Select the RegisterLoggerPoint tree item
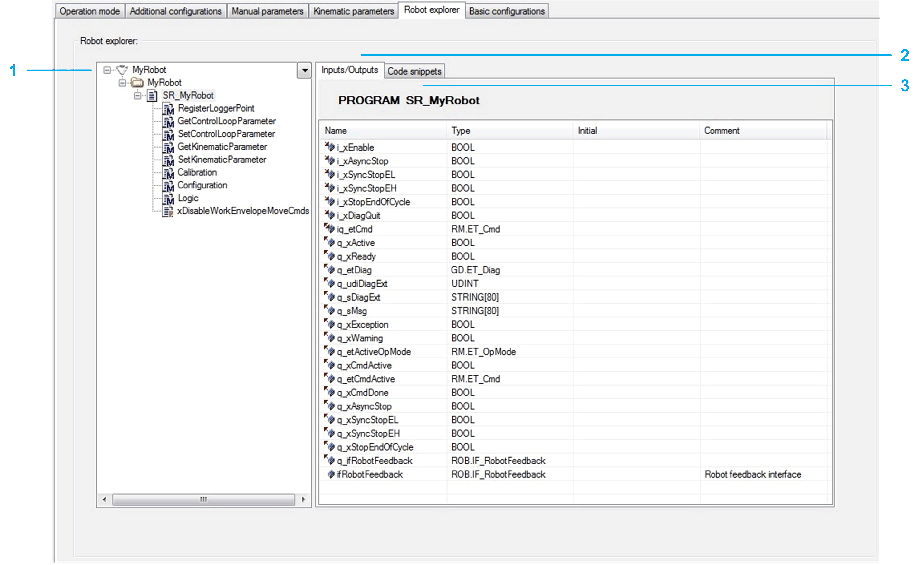Screen dimensions: 924x565 216,109
